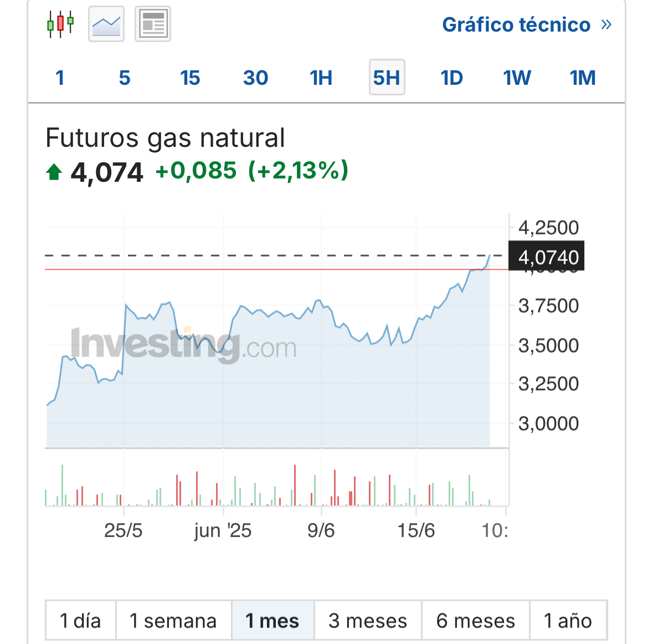Switch to candlestick chart view icon

pyautogui.click(x=60, y=24)
